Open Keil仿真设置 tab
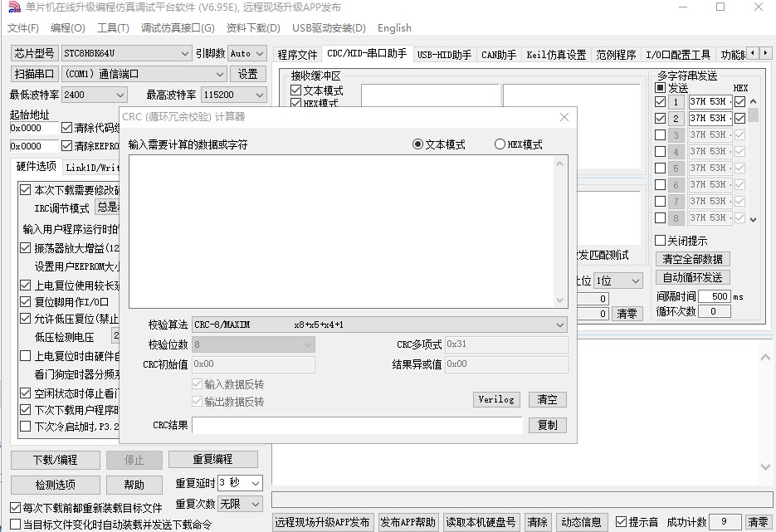The width and height of the screenshot is (776, 532). (x=556, y=55)
